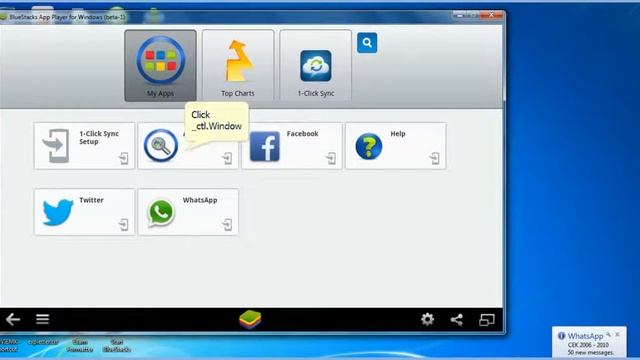
Task: Click shortcut arrow icon on Help tile
Action: click(x=435, y=158)
